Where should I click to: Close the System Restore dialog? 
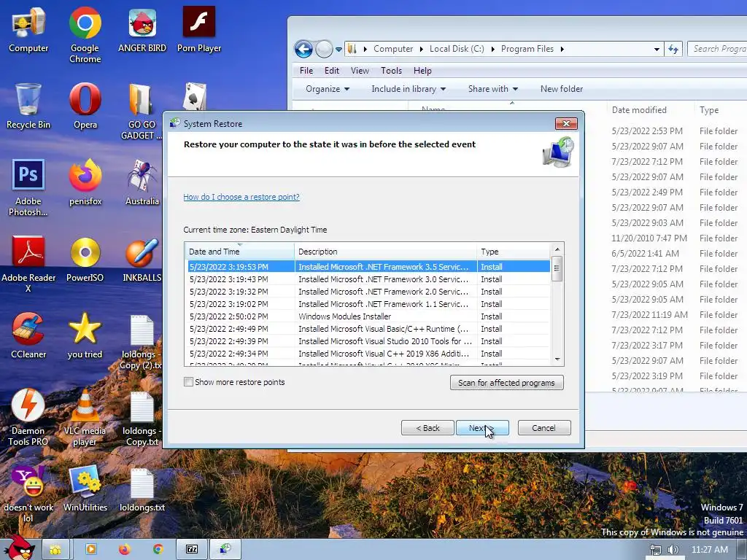[x=566, y=124]
